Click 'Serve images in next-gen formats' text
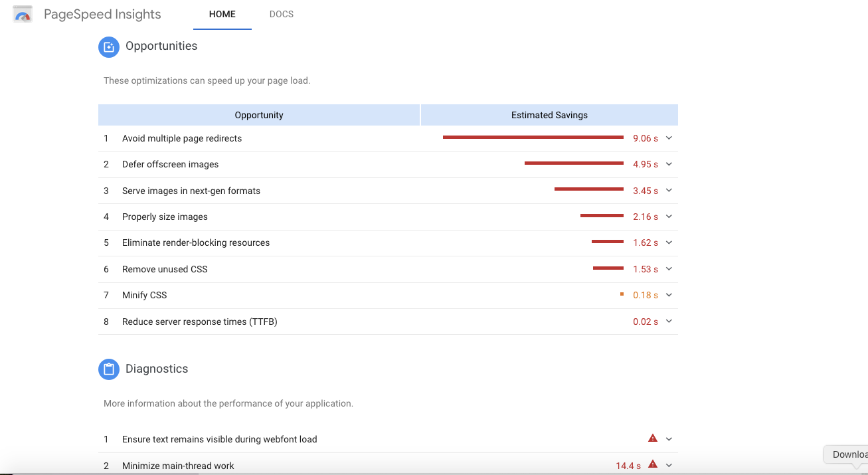 pyautogui.click(x=191, y=191)
